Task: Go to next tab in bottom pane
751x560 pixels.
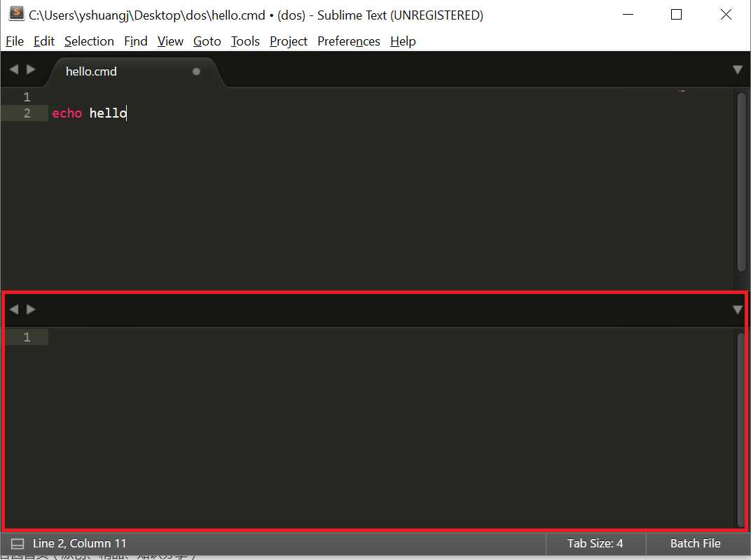Action: tap(31, 309)
